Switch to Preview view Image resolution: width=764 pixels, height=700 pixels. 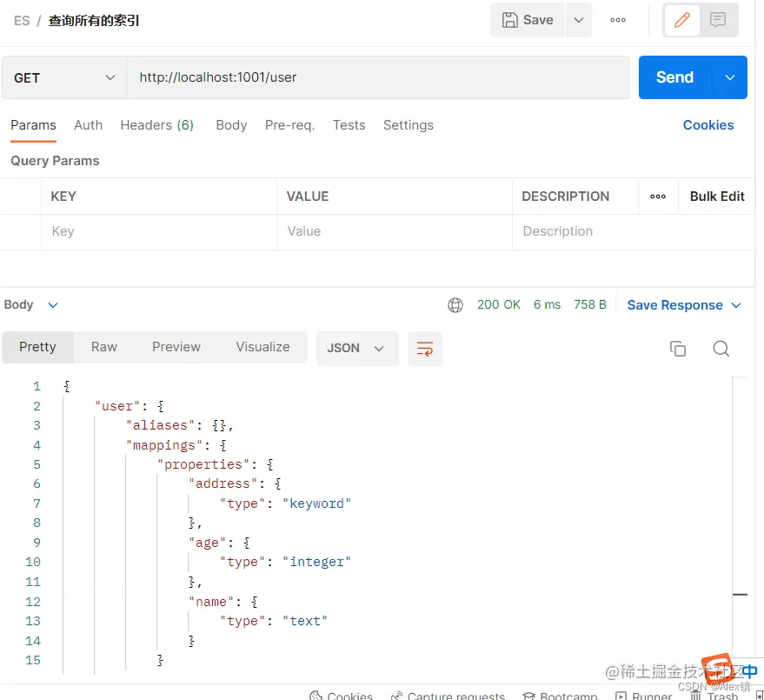click(176, 347)
